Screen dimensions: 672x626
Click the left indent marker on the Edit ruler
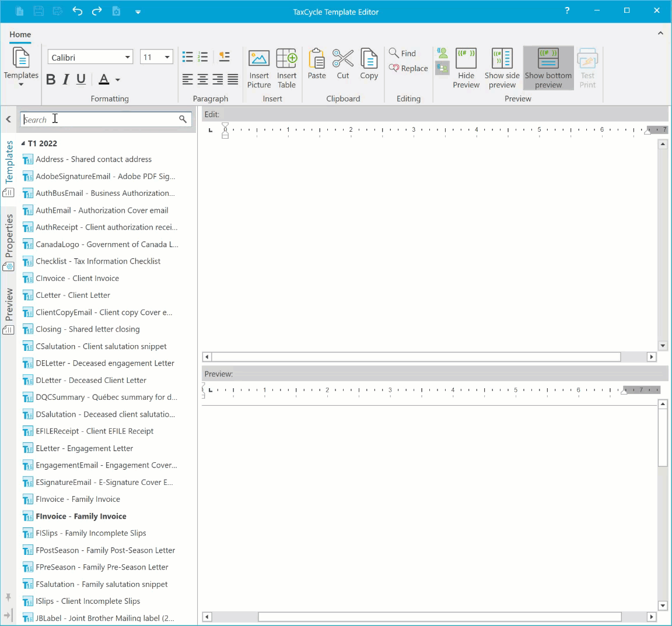pos(225,130)
